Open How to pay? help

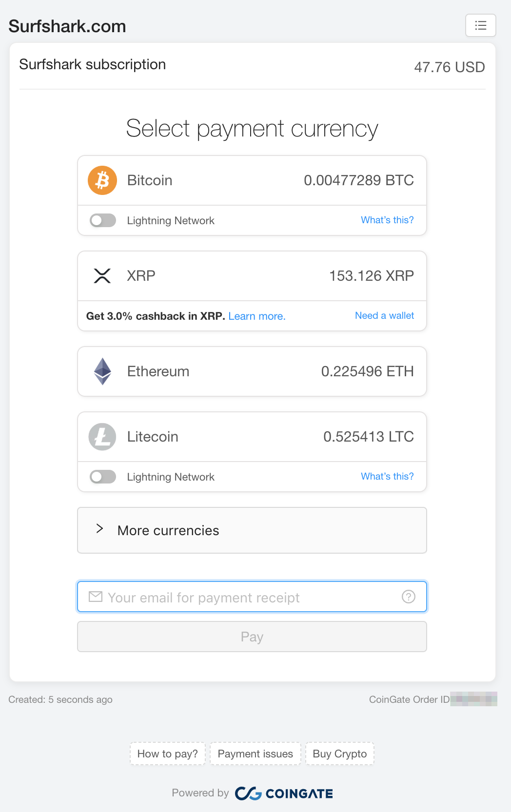[x=168, y=754]
